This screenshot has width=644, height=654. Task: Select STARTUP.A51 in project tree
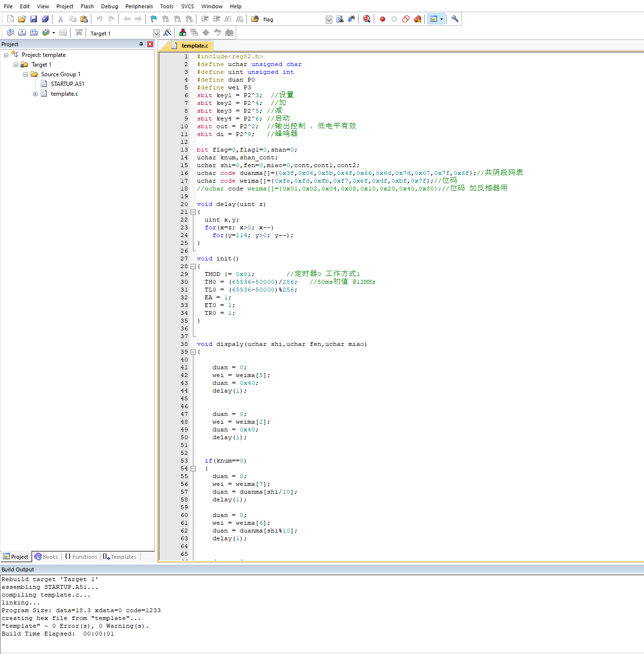[67, 84]
